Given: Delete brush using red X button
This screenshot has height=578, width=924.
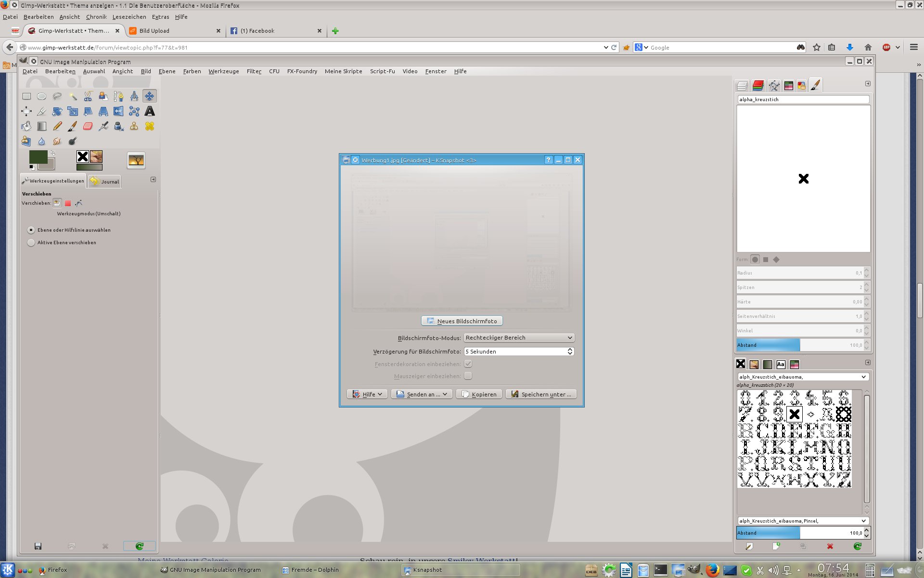Looking at the screenshot, I should [830, 546].
